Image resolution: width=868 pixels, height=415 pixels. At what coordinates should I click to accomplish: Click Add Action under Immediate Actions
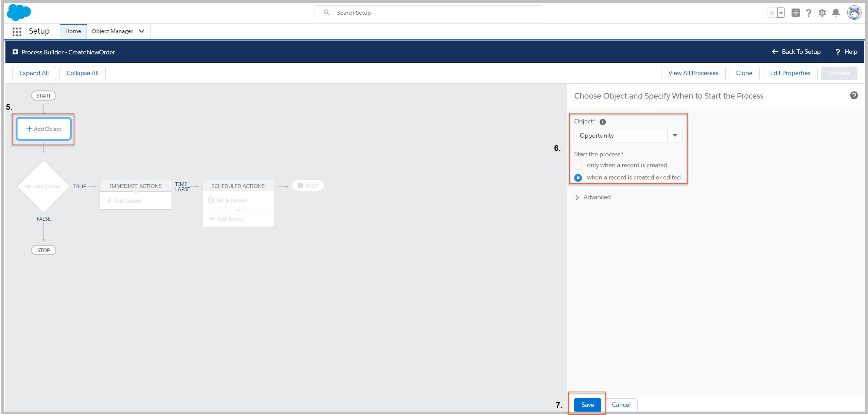tap(124, 201)
